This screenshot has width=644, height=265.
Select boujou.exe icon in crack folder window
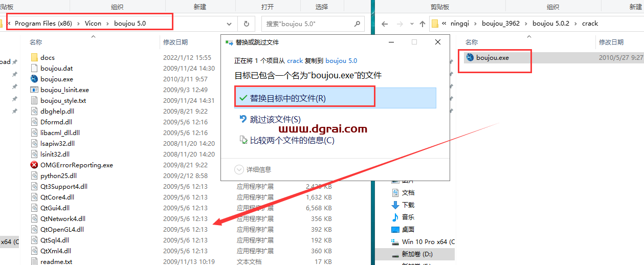470,57
